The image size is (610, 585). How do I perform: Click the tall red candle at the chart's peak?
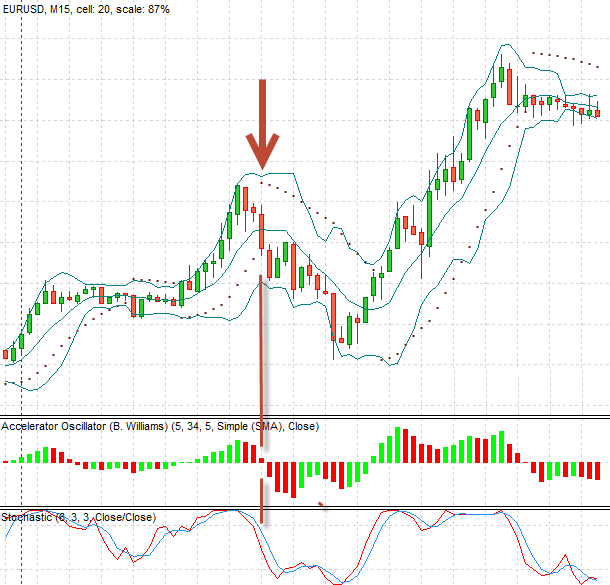click(x=509, y=86)
